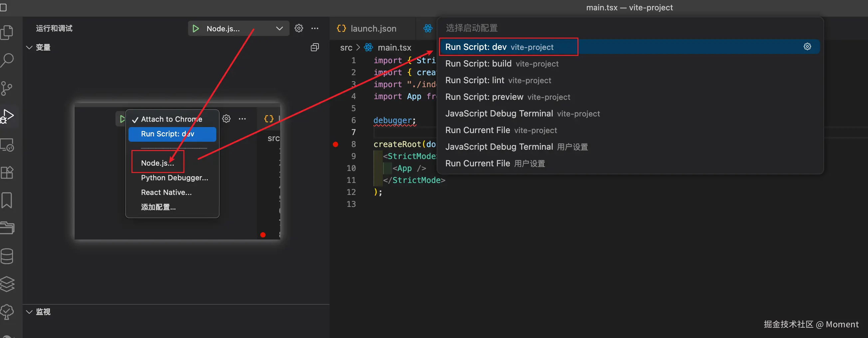
Task: Select Run Script: lint vite-project
Action: pos(629,80)
